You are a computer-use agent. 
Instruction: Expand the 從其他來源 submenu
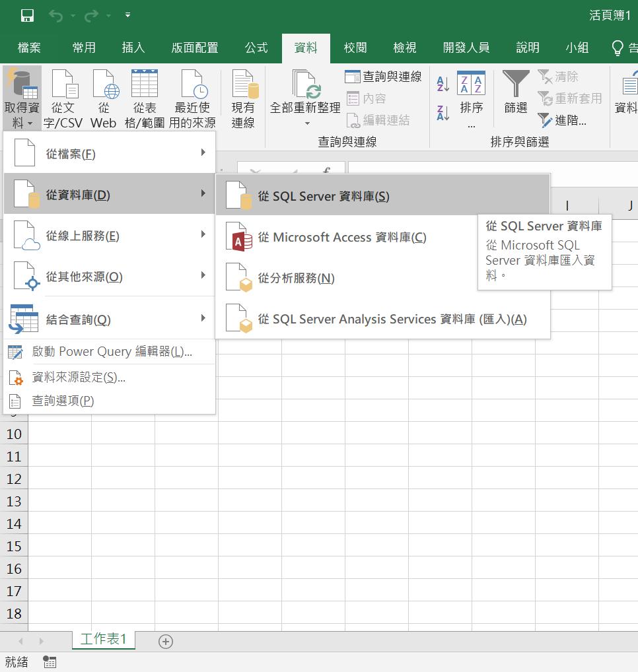click(109, 275)
